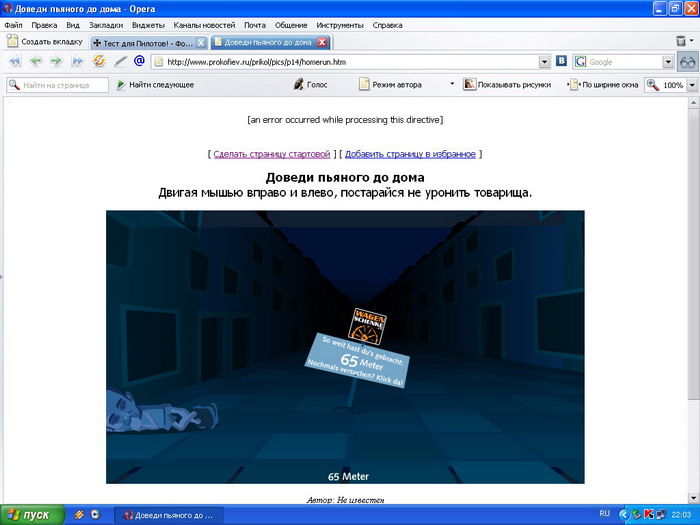Click the vertical scrollbar thumb
The width and height of the screenshot is (700, 525).
coord(693,254)
